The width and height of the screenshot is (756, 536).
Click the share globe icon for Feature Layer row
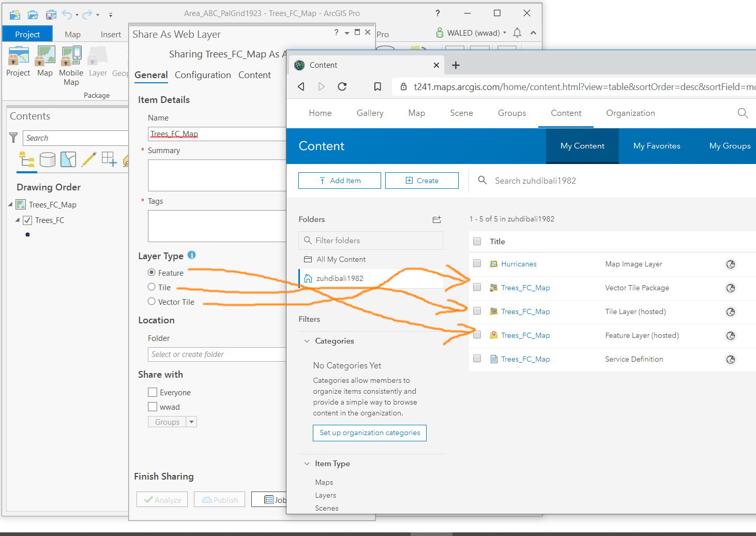pos(731,336)
